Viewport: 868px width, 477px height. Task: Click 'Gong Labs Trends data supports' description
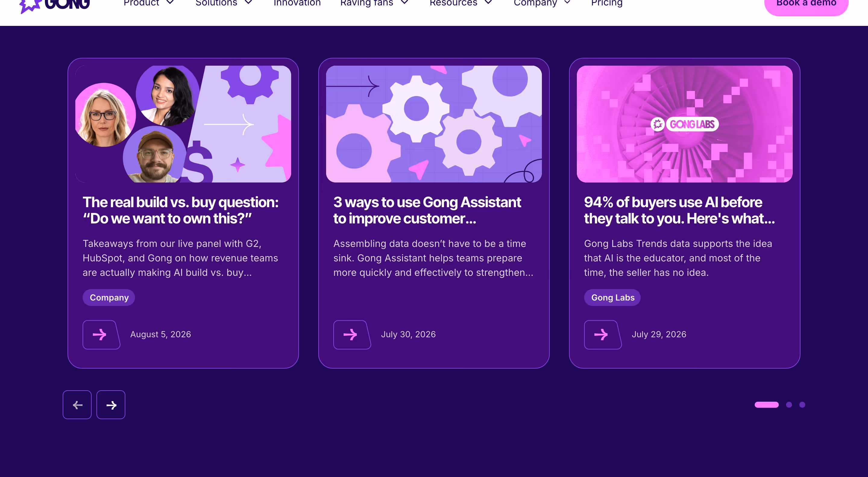(x=678, y=258)
